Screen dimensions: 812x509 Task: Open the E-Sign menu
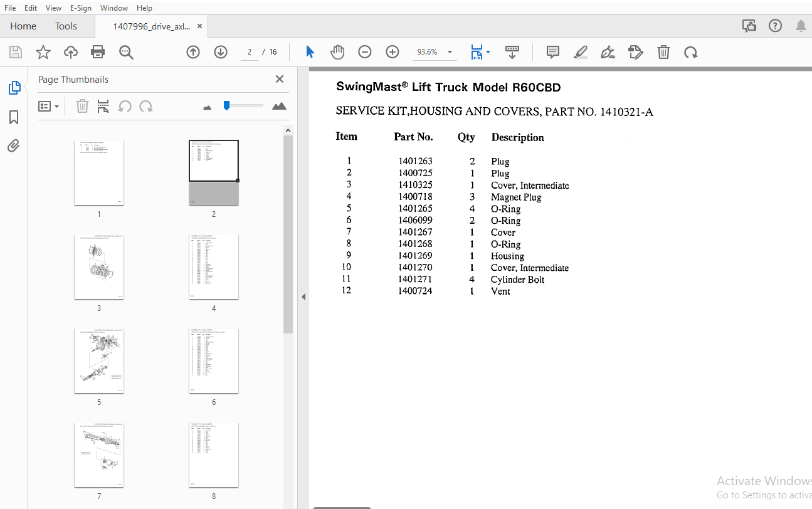pyautogui.click(x=81, y=8)
